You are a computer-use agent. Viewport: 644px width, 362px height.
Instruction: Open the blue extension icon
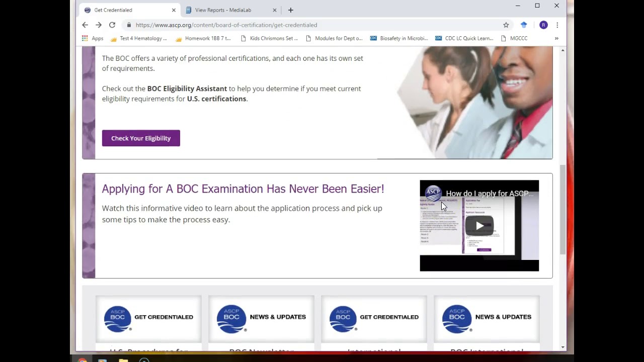point(524,25)
